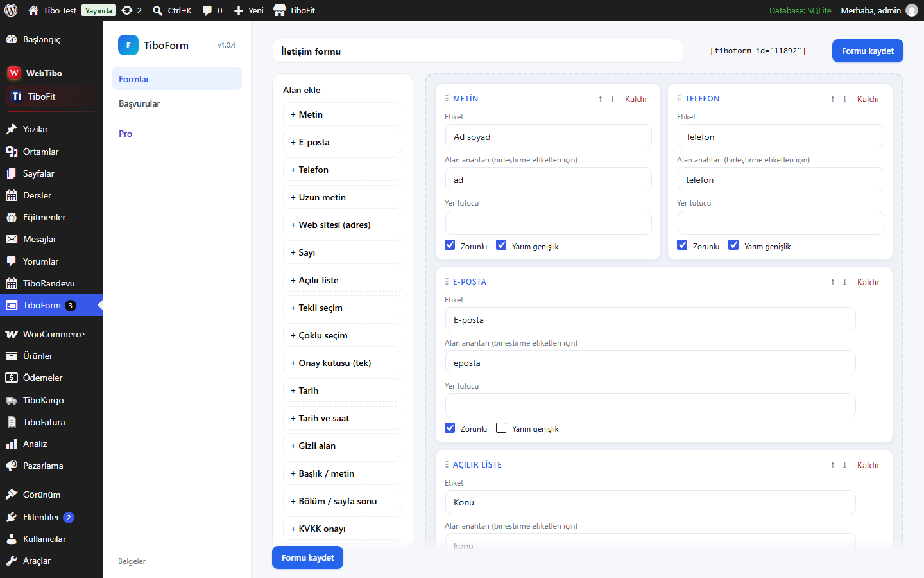The width and height of the screenshot is (924, 578).
Task: Click the TiboForm blue logo icon
Action: point(128,45)
